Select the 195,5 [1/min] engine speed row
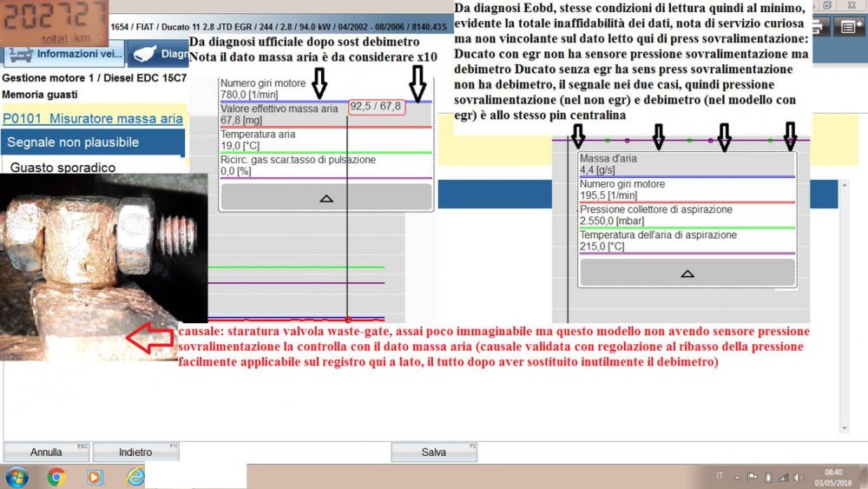 coord(687,189)
